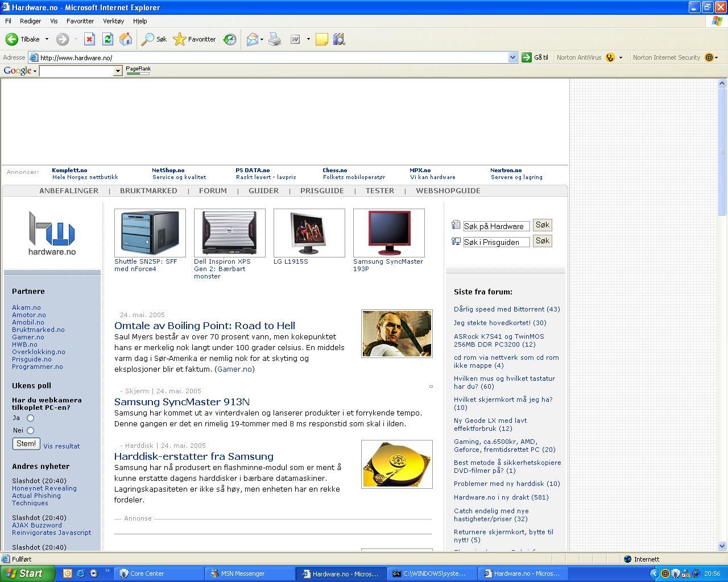Open the Back button history dropdown
This screenshot has width=728, height=582.
[x=47, y=39]
